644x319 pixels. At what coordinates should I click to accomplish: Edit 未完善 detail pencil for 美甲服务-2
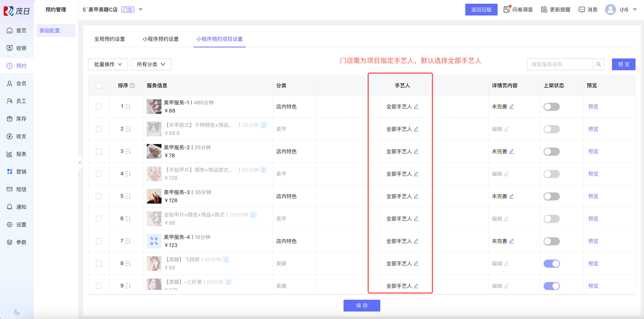[511, 151]
